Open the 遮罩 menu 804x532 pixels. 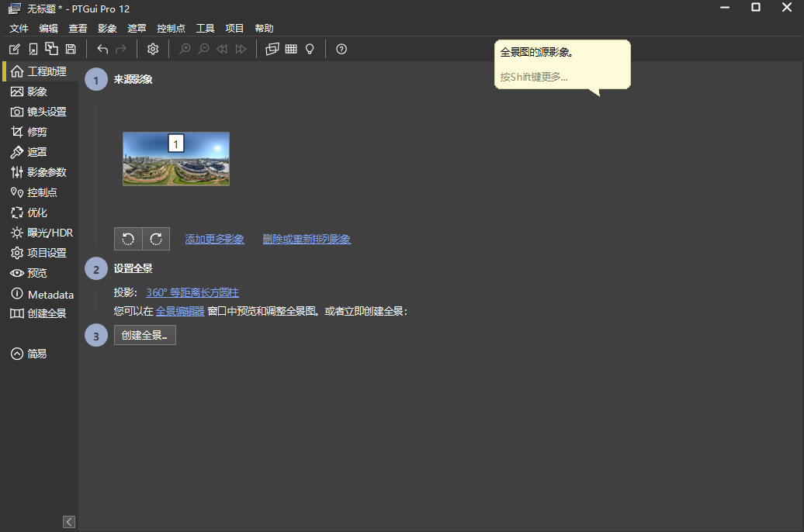137,29
